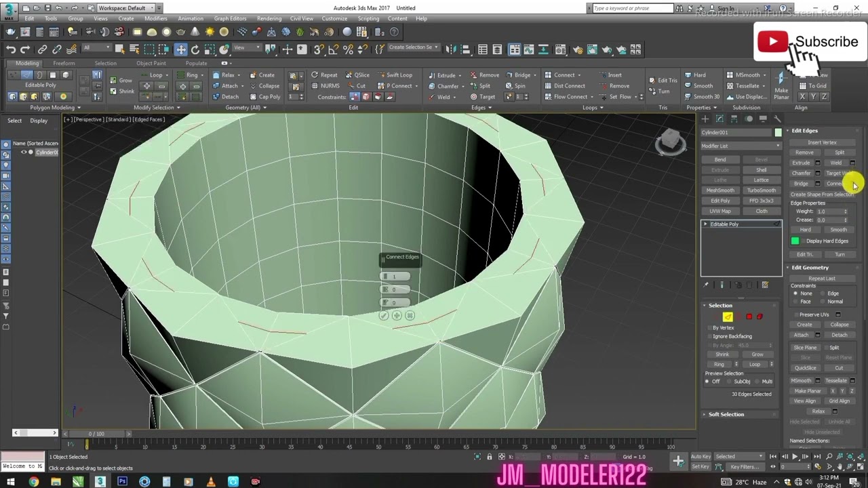Screen dimensions: 868x488
Task: Click the Repeat Last button
Action: click(x=822, y=279)
